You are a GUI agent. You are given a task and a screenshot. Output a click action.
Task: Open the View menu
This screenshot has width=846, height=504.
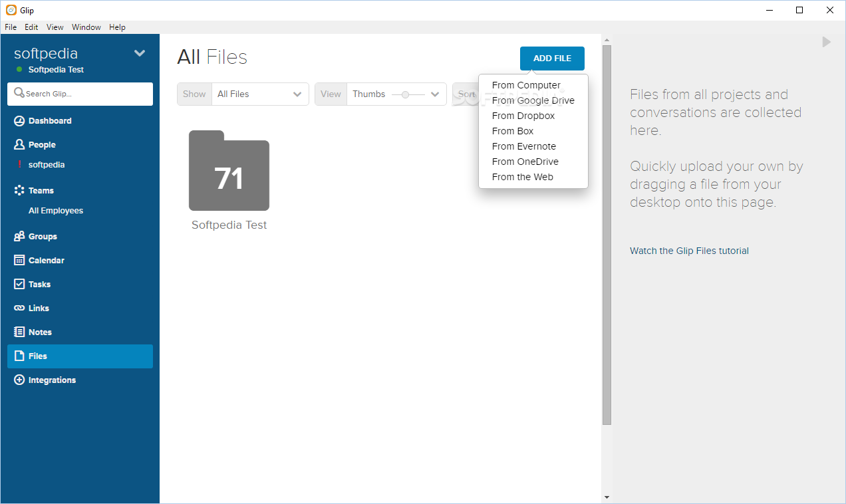(55, 27)
